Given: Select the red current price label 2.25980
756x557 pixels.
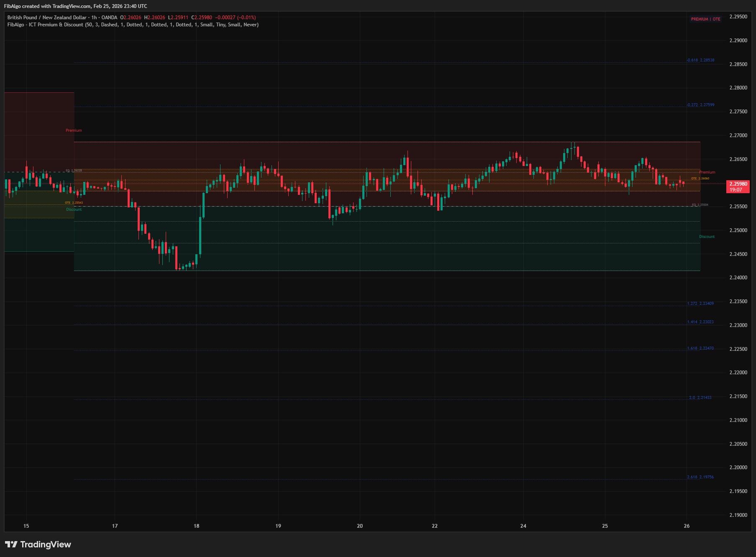Looking at the screenshot, I should (x=738, y=184).
